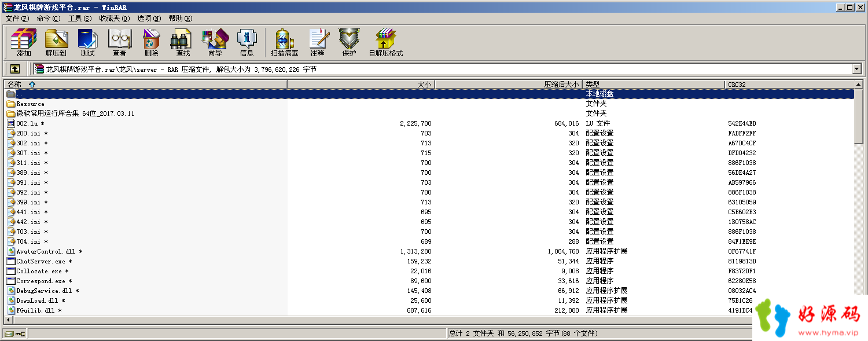Viewport: 868px width, 341px height.
Task: Select the '..' parent directory row
Action: tap(429, 94)
